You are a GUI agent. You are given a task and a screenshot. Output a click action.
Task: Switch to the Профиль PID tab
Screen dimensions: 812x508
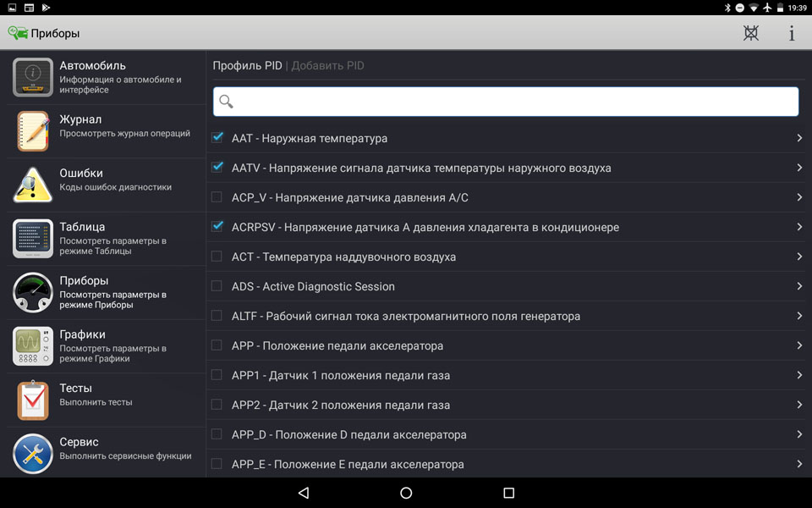click(245, 64)
